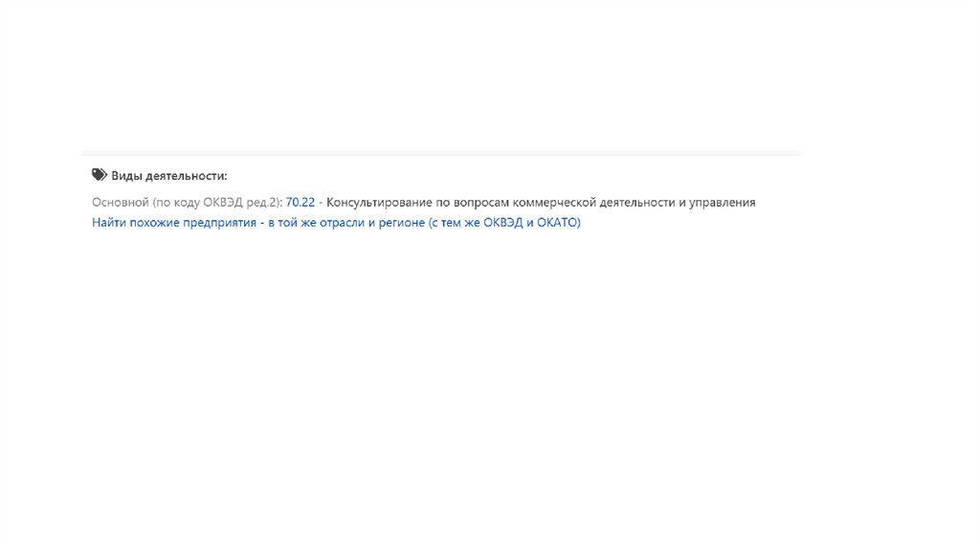Select the Виды деятельности heading text
980x549 pixels.
tap(169, 176)
